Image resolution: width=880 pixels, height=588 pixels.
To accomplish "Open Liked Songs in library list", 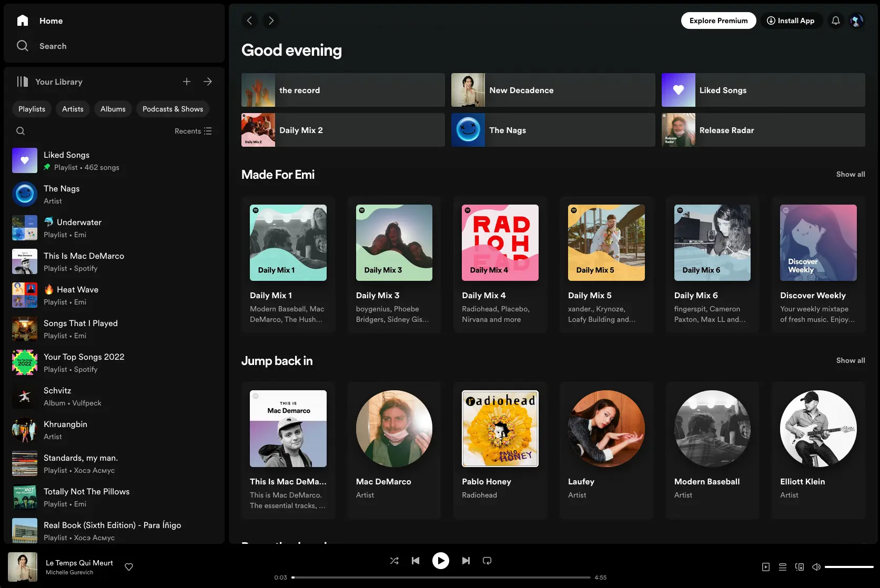I will tap(114, 160).
